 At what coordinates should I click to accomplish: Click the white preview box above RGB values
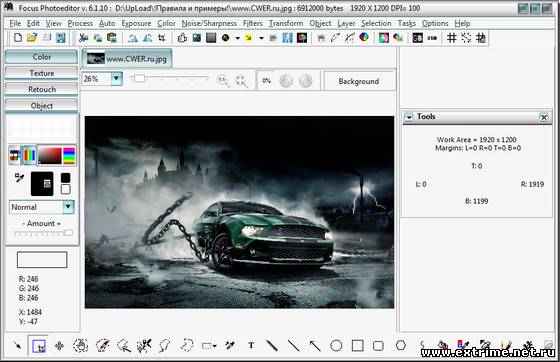pyautogui.click(x=42, y=260)
